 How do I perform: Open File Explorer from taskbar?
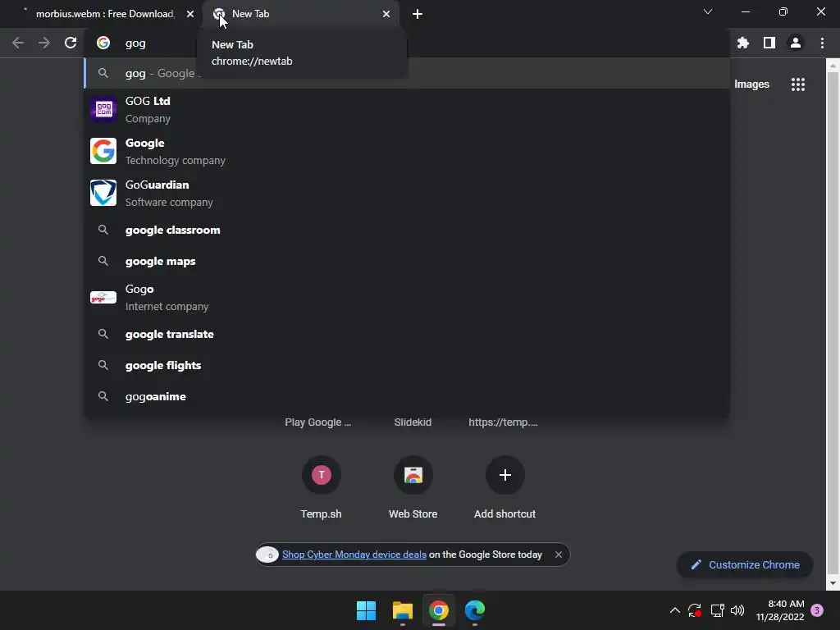click(402, 610)
